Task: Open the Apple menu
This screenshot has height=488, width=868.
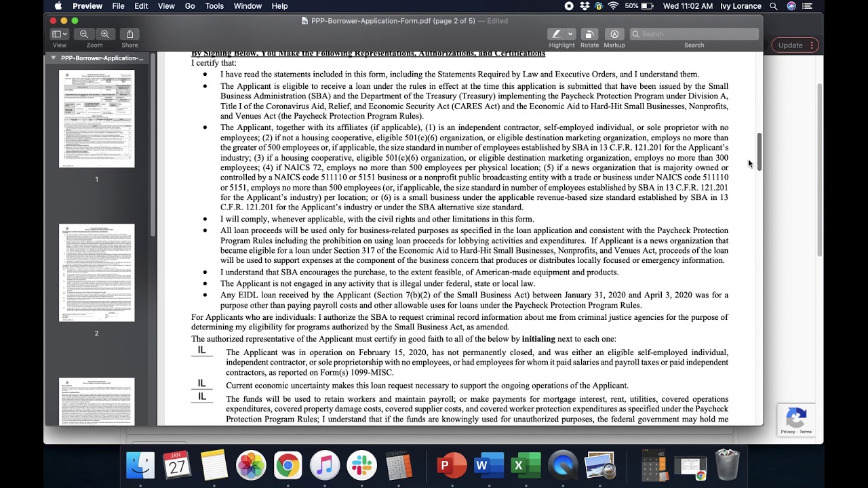Action: click(x=58, y=6)
